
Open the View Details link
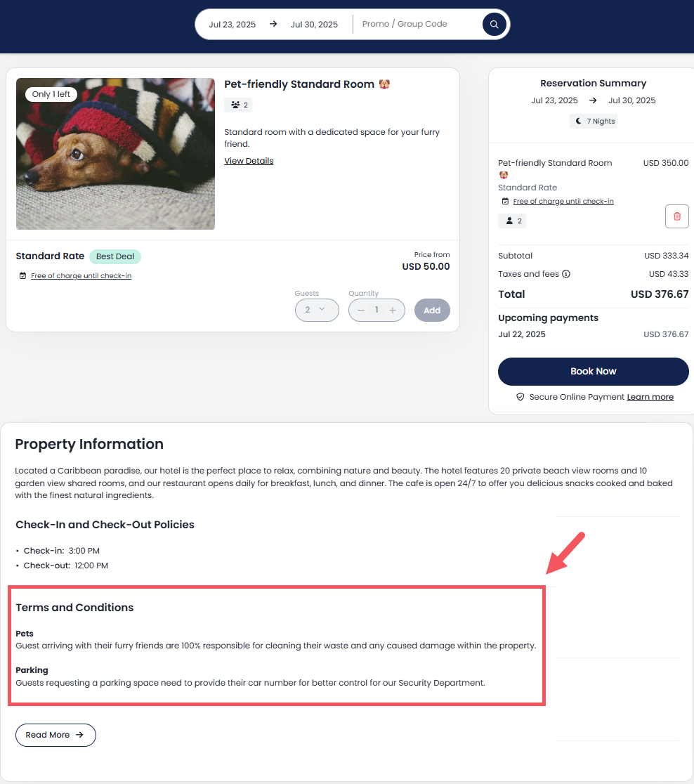point(249,161)
